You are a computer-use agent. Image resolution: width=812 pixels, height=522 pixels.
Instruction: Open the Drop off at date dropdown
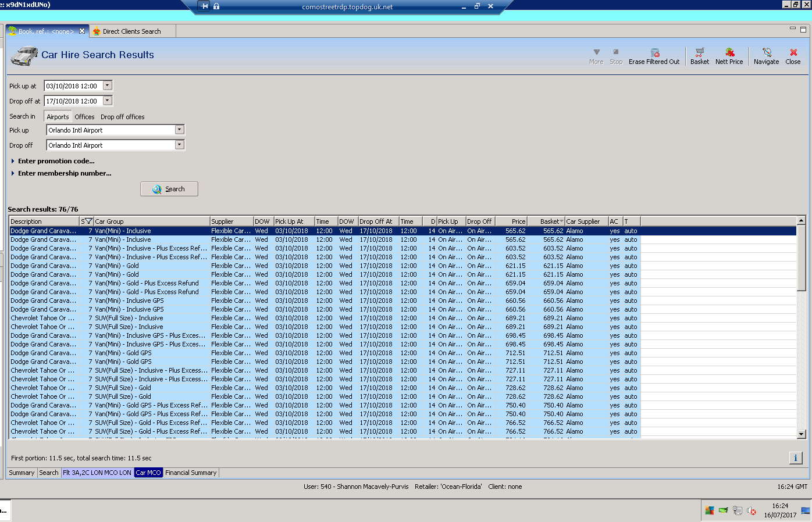(107, 101)
